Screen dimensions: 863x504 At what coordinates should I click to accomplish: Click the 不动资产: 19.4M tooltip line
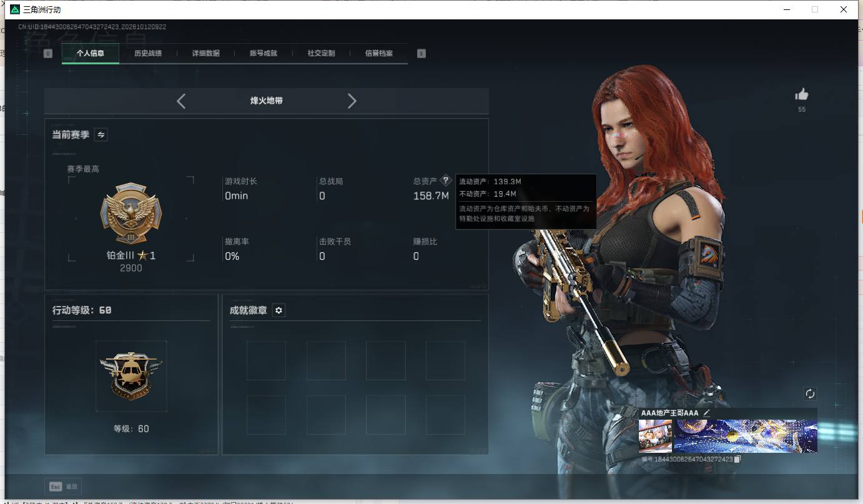488,194
